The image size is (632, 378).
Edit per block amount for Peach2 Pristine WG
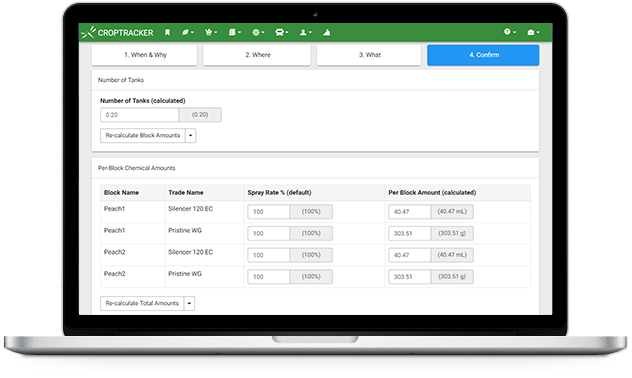tap(410, 277)
